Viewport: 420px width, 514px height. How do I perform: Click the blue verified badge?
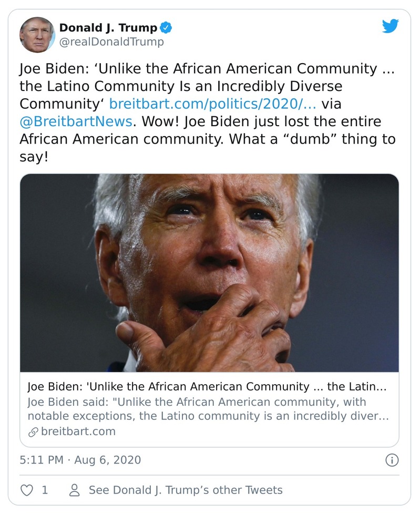[166, 27]
